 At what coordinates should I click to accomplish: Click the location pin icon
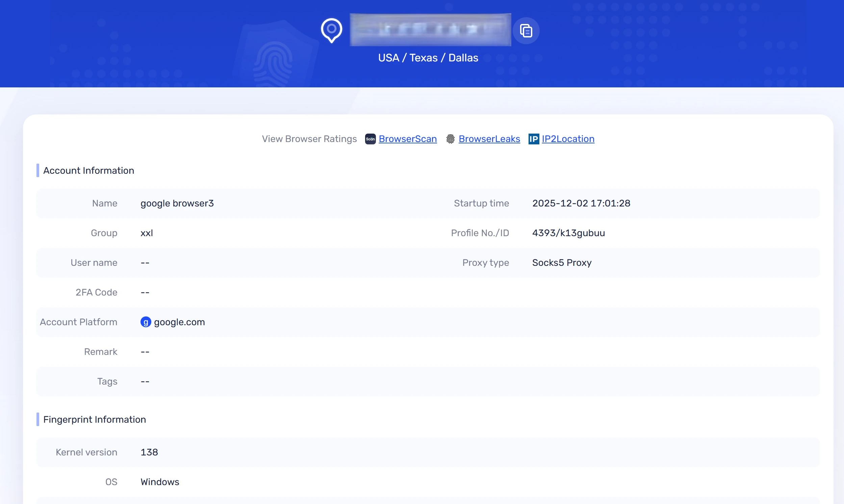[x=331, y=30]
